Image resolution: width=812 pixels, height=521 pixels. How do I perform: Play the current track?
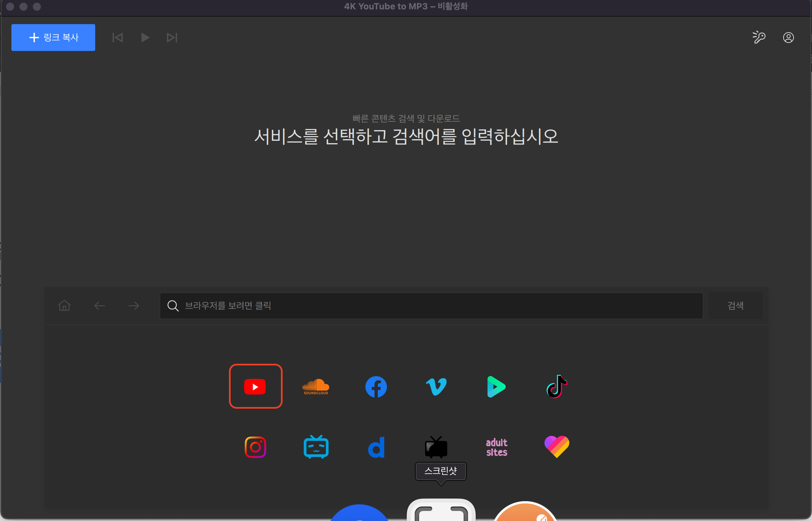145,38
